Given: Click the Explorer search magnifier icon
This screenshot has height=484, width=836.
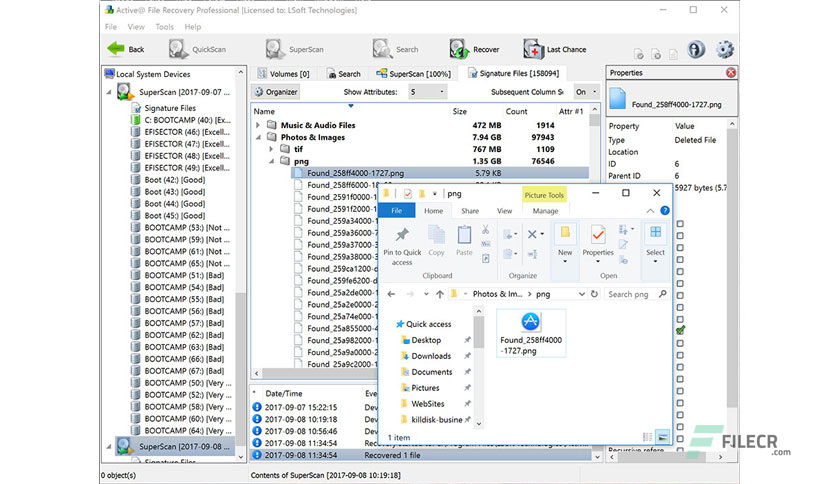Looking at the screenshot, I should (x=662, y=294).
